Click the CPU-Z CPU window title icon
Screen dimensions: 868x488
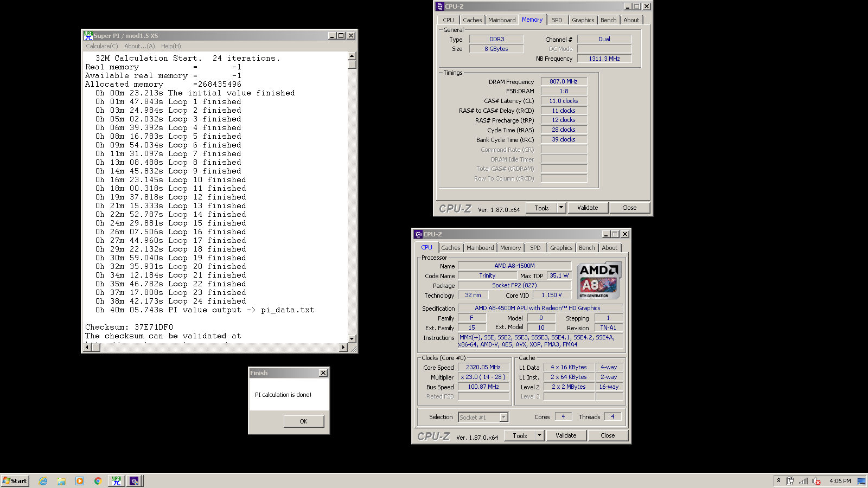point(418,234)
